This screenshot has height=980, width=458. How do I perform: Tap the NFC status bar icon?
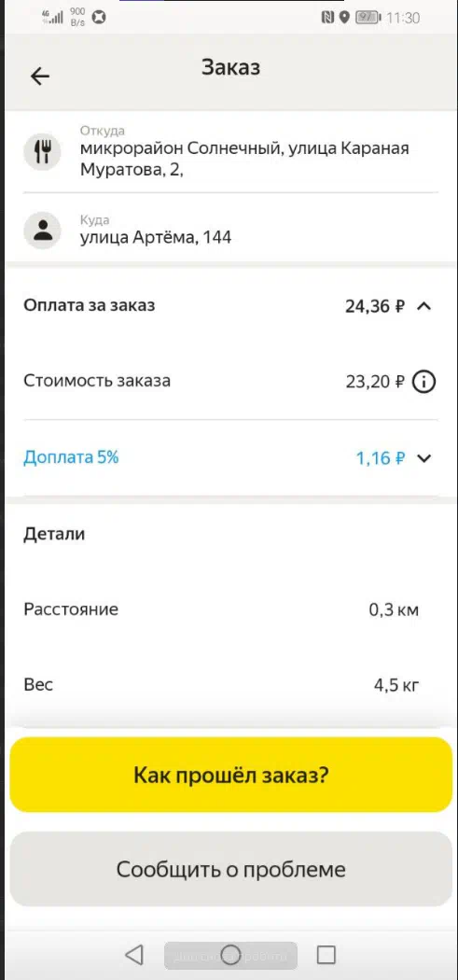327,18
